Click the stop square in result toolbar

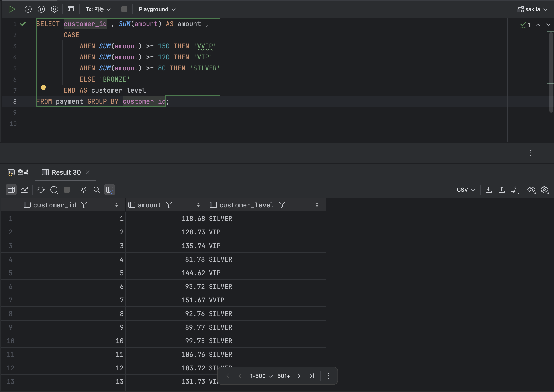click(67, 190)
